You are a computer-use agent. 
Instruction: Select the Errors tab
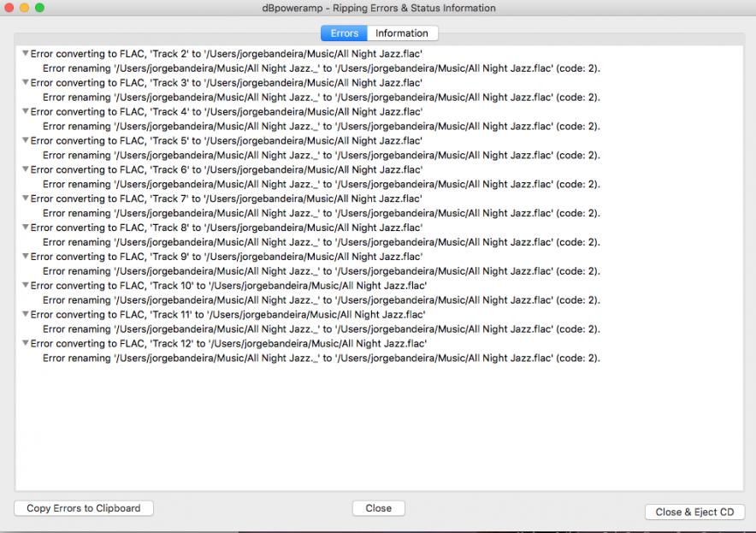[344, 33]
